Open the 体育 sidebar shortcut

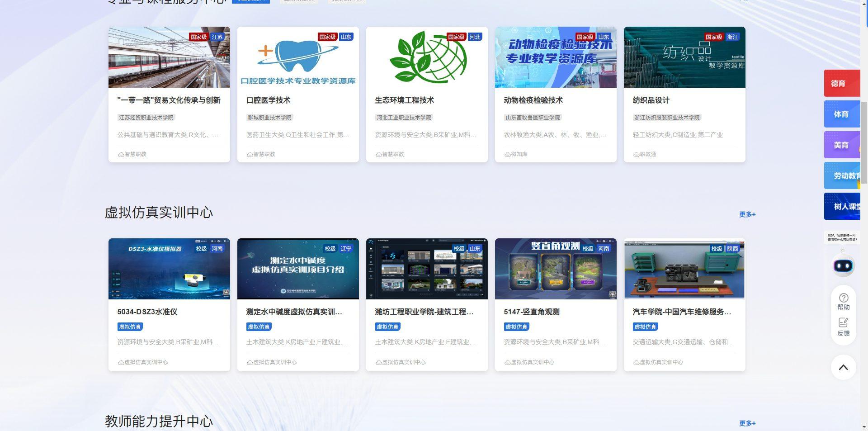(x=843, y=114)
